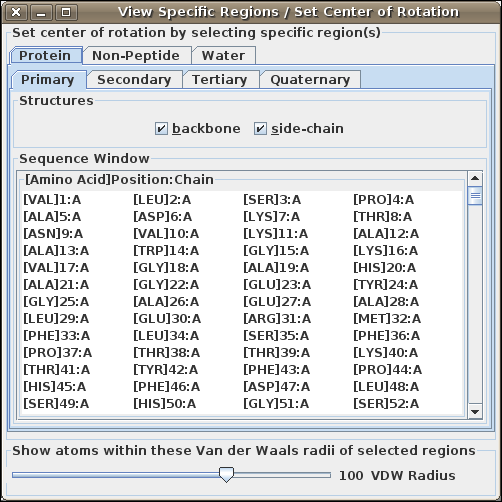The width and height of the screenshot is (502, 502).
Task: Select residue [PRO]37:A
Action: pyautogui.click(x=58, y=353)
